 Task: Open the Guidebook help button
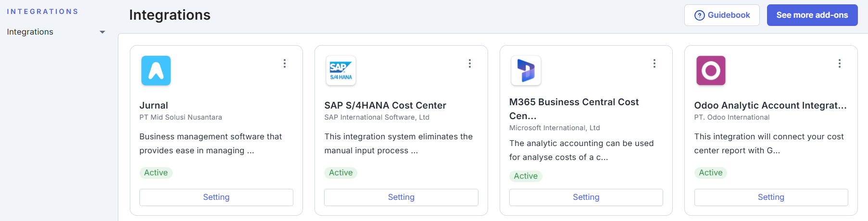(722, 15)
